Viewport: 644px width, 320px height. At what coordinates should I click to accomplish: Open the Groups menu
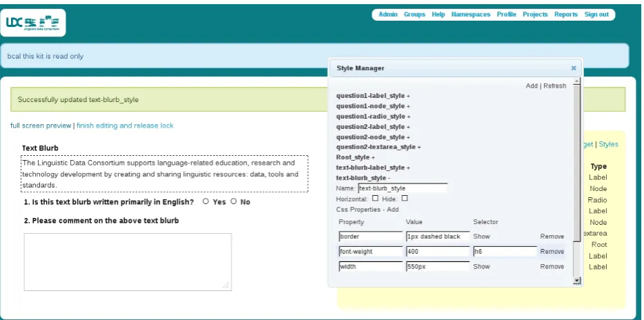pyautogui.click(x=414, y=14)
